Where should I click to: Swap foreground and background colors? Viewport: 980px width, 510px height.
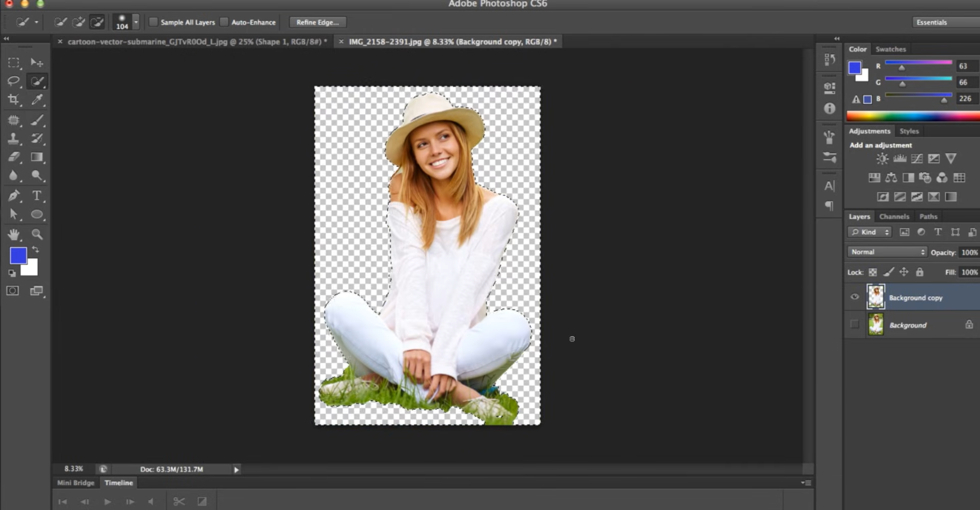click(x=35, y=250)
